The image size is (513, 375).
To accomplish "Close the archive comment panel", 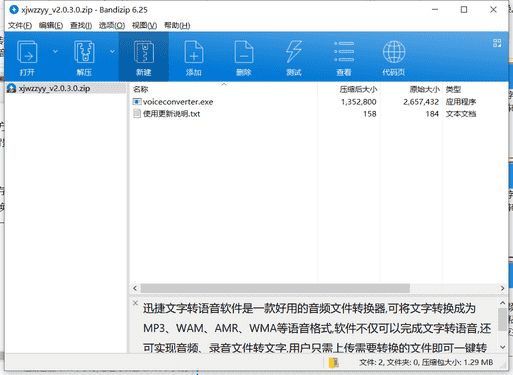I will (x=135, y=303).
